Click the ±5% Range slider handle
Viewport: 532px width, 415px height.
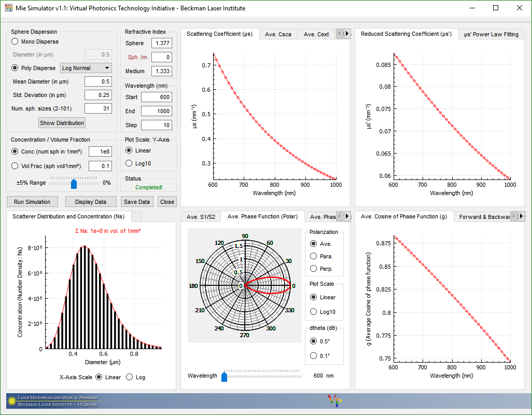pos(74,184)
